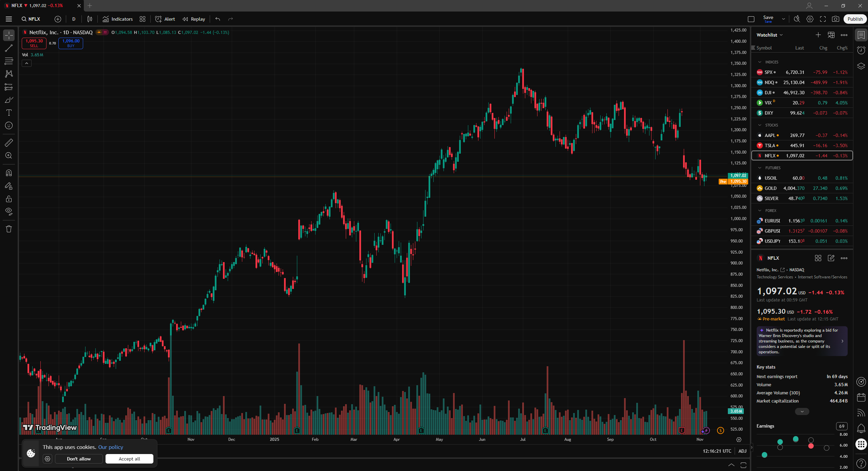The image size is (868, 471).
Task: Toggle the lock all drawings icon
Action: 9,199
